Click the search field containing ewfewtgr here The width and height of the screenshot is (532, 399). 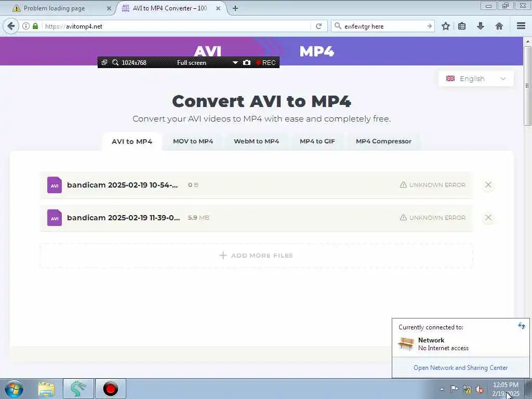(383, 26)
